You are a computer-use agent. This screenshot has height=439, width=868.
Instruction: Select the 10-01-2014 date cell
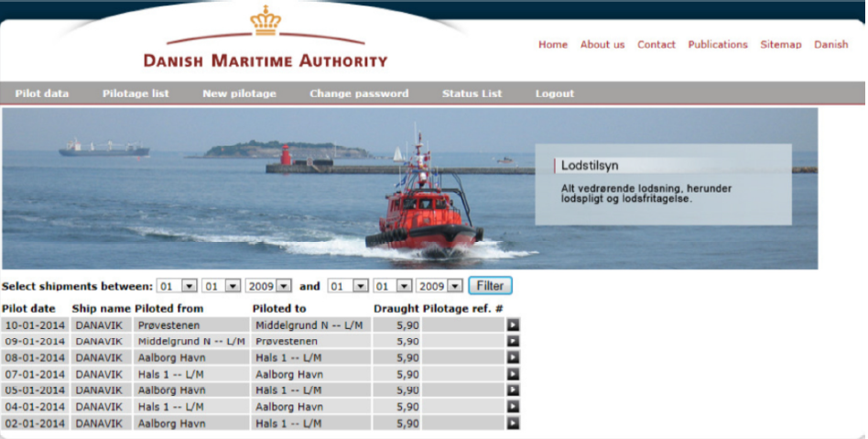tap(36, 325)
